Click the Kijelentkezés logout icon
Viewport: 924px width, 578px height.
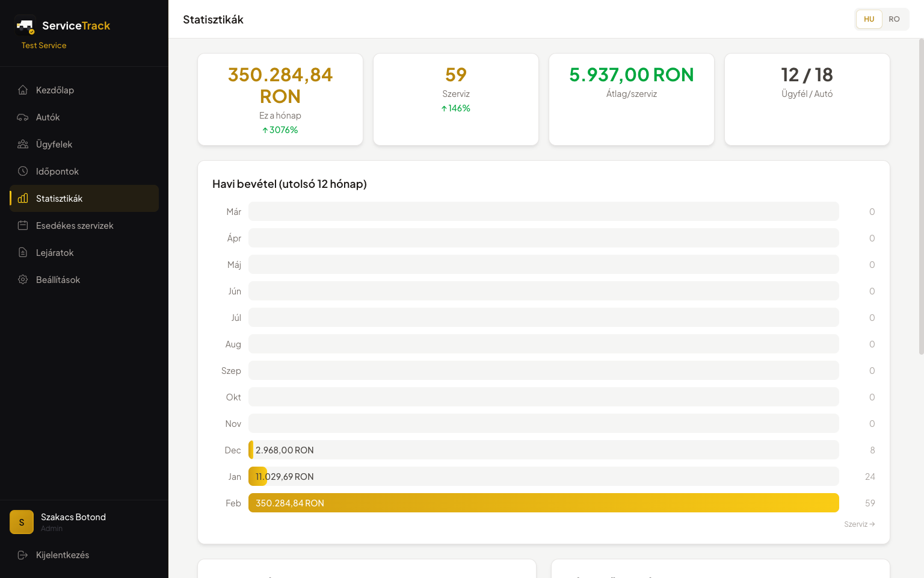pos(23,555)
